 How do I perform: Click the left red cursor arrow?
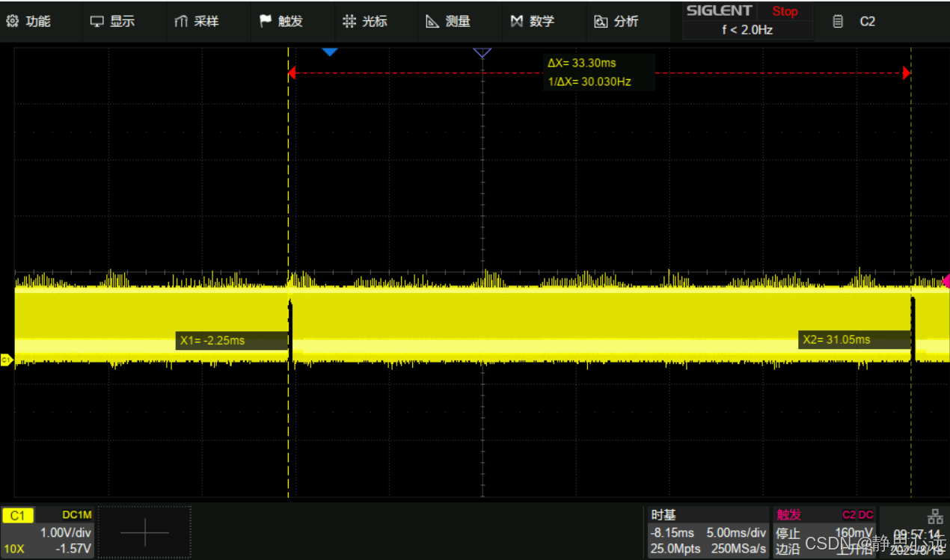tap(292, 73)
